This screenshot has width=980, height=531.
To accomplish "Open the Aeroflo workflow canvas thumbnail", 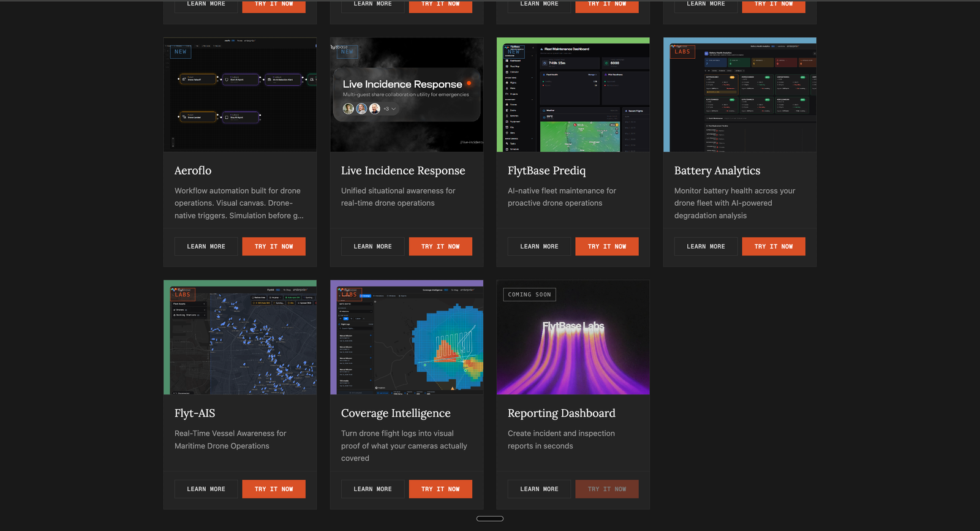I will [240, 95].
